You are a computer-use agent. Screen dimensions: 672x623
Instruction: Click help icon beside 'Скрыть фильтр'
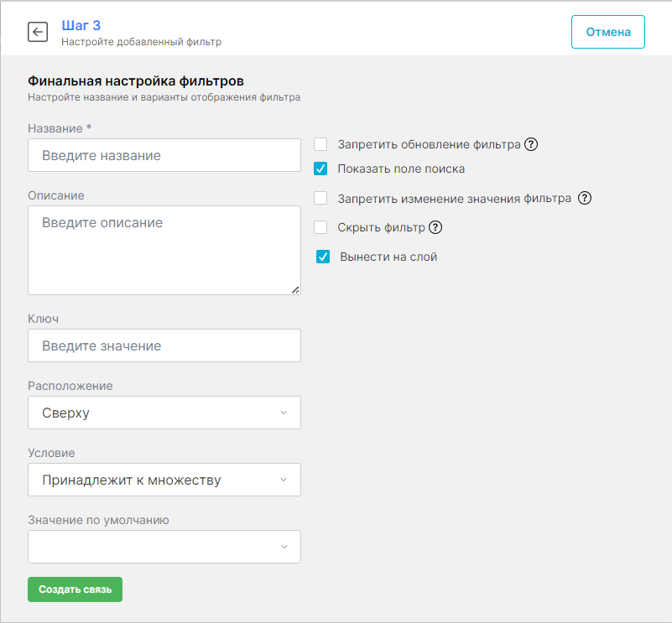coord(435,227)
